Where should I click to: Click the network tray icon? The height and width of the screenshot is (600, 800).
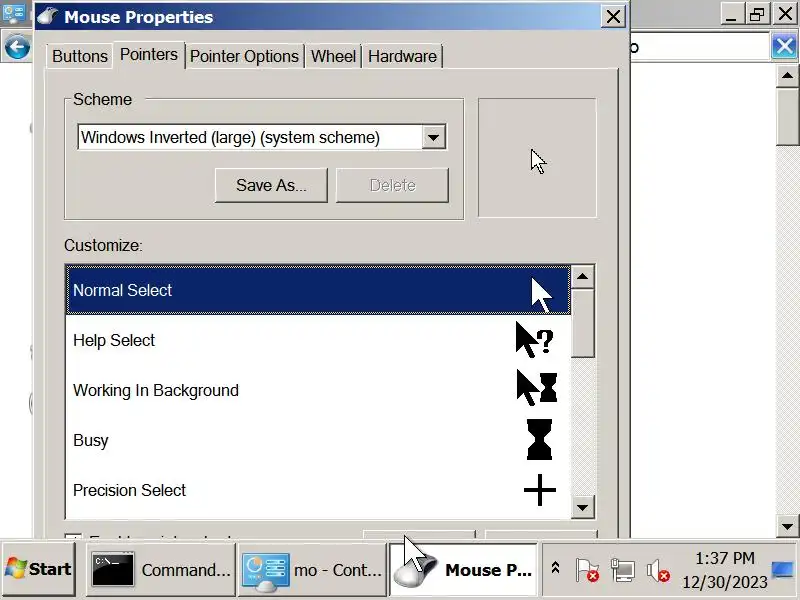pyautogui.click(x=623, y=569)
